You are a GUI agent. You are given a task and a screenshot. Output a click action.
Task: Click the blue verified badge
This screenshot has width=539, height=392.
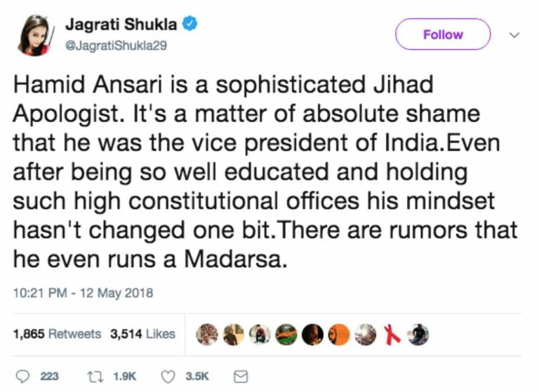pos(189,25)
